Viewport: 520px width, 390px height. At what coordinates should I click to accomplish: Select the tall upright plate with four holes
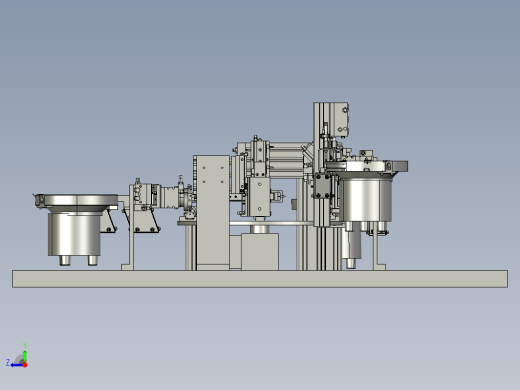tap(213, 212)
